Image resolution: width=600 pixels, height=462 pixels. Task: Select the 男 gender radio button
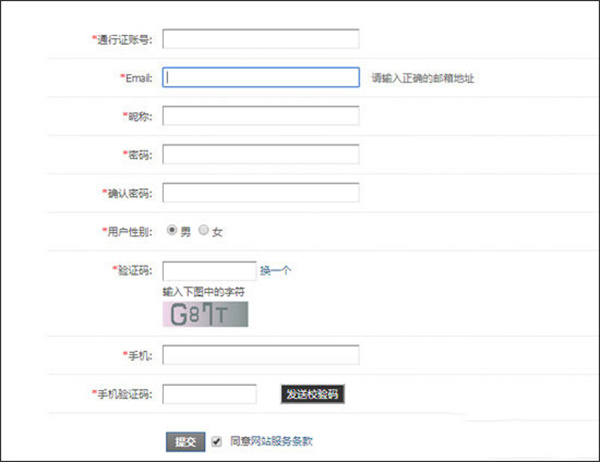[172, 230]
